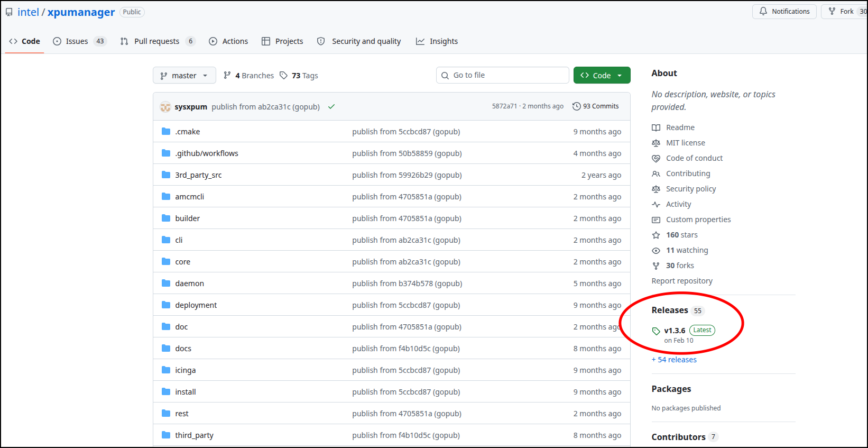The height and width of the screenshot is (448, 868).
Task: Open the green Code dropdown button
Action: (x=602, y=76)
